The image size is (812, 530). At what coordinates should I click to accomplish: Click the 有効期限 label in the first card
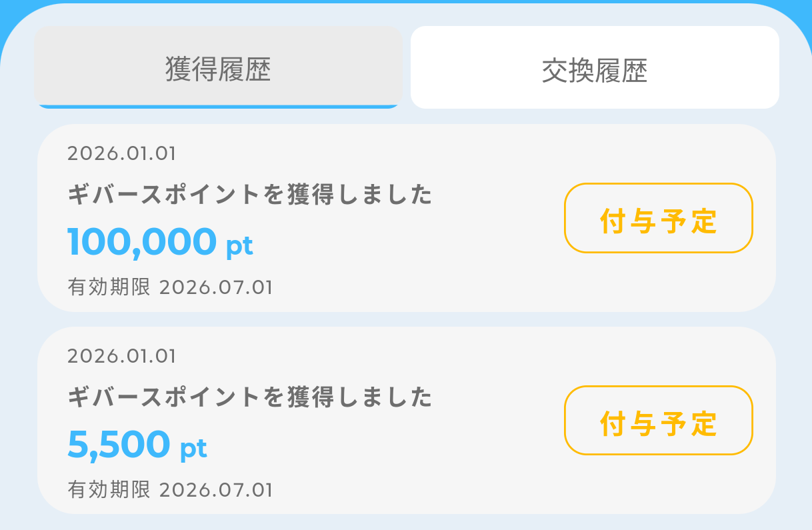pos(109,288)
